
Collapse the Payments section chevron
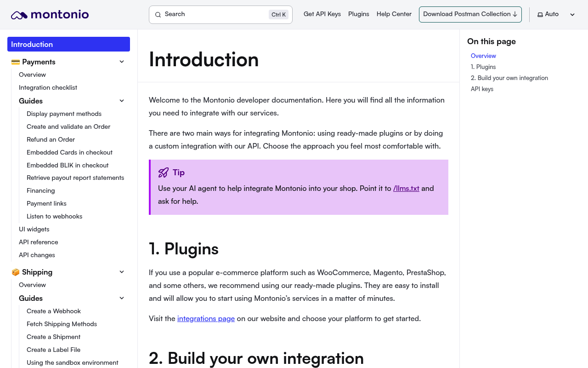coord(122,62)
